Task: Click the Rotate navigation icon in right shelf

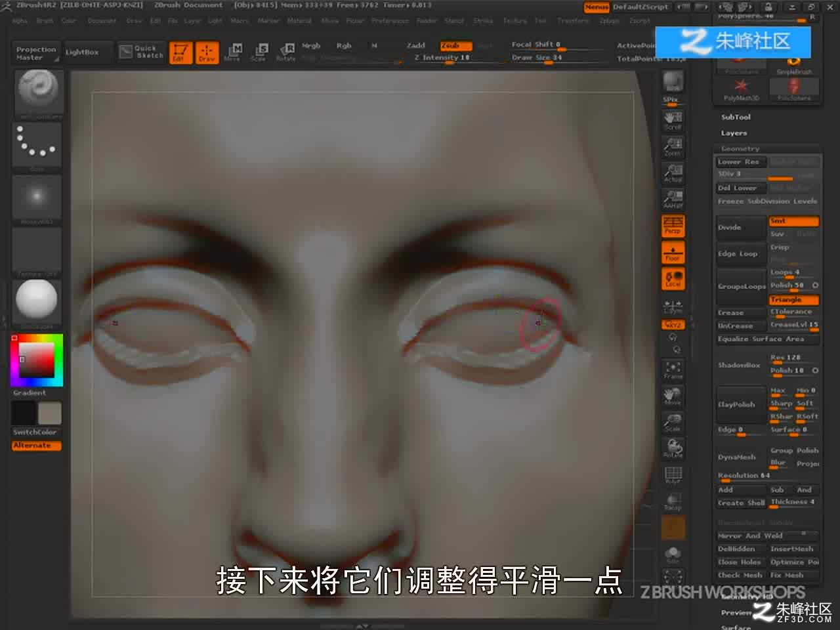Action: pyautogui.click(x=673, y=448)
